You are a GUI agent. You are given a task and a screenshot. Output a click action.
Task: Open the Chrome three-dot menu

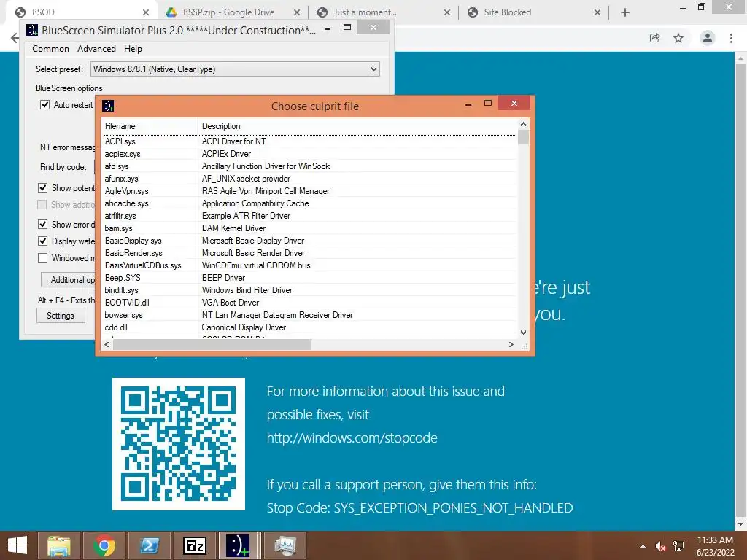coord(731,38)
